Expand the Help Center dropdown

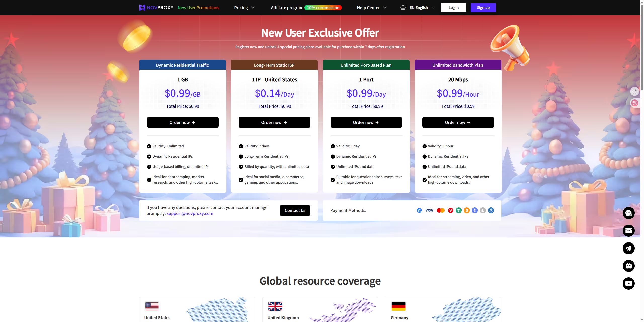[x=372, y=8]
